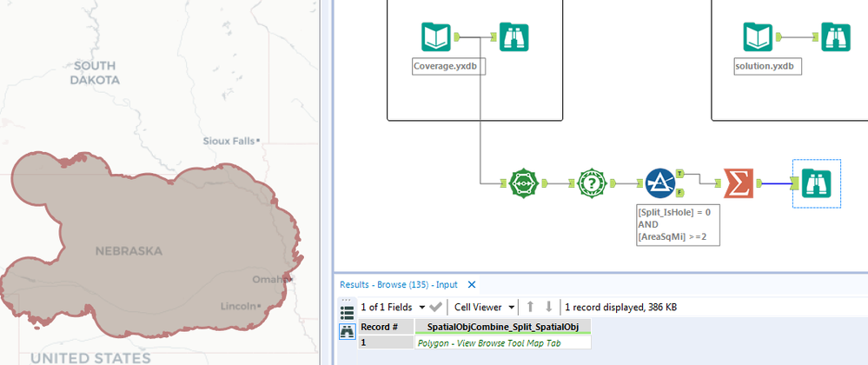Click the Filter tool's F output anchor
The width and height of the screenshot is (868, 365).
[x=679, y=192]
